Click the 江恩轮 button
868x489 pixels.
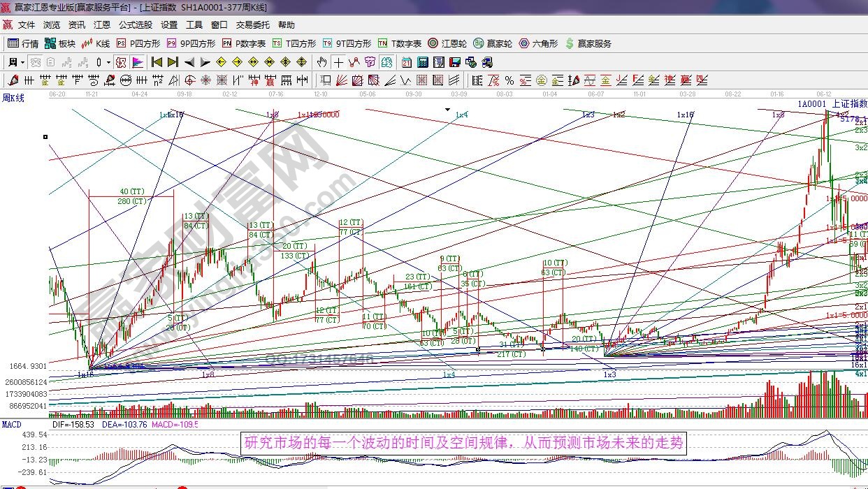point(448,43)
